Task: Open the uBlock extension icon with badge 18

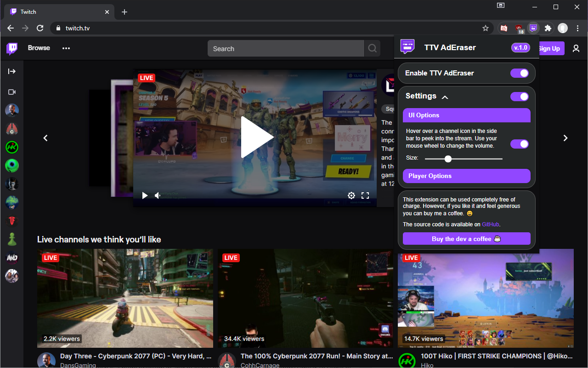Action: click(519, 29)
